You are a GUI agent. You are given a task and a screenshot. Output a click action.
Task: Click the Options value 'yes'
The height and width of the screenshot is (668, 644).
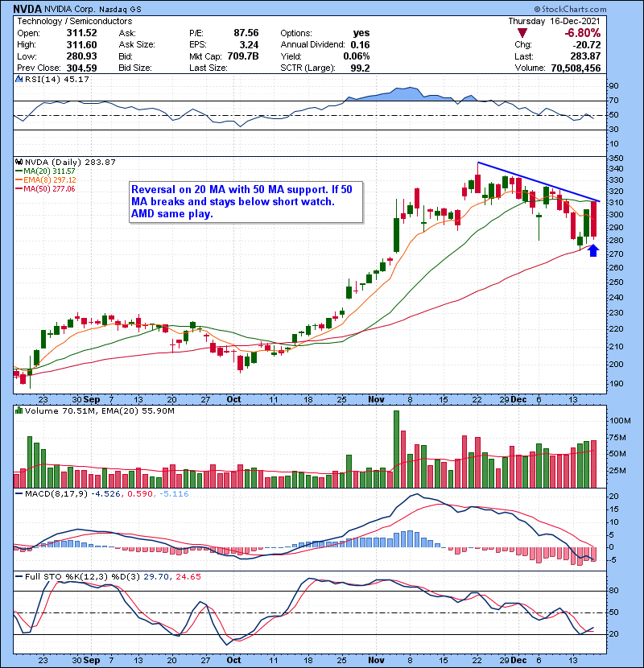pyautogui.click(x=361, y=33)
